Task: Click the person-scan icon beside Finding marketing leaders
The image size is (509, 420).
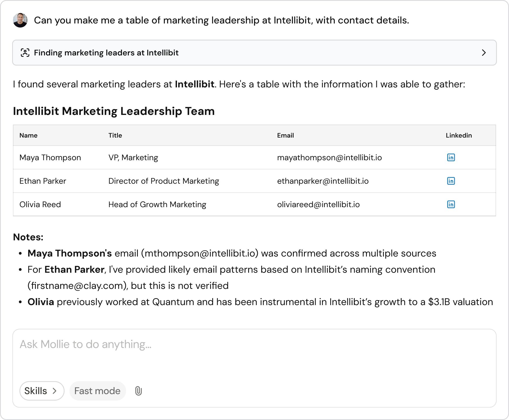Action: [x=25, y=53]
